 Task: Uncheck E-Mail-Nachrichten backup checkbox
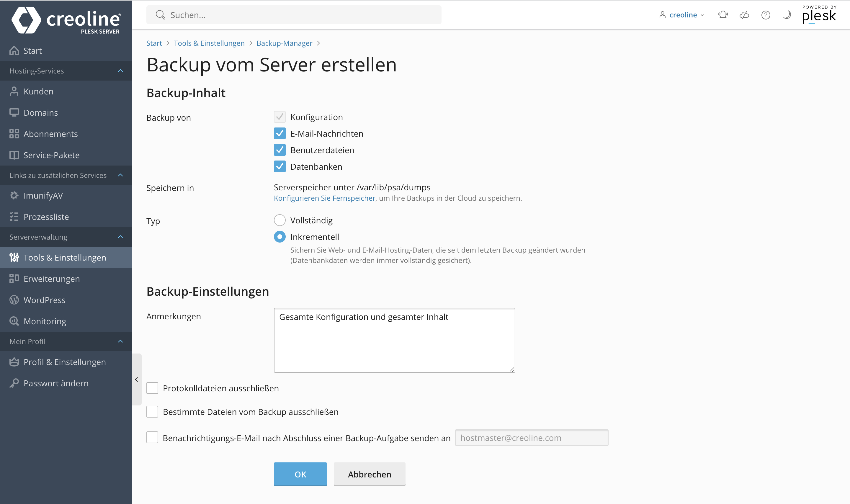pos(279,133)
